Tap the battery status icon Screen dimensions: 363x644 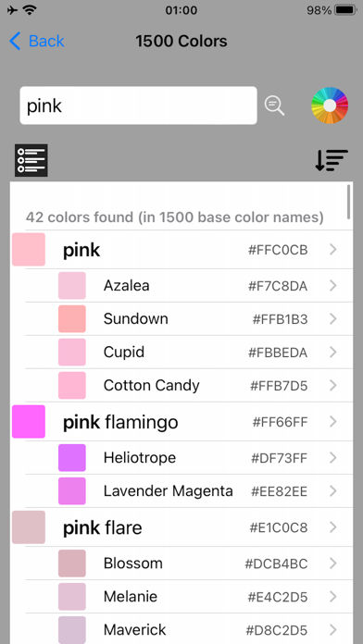tap(346, 10)
